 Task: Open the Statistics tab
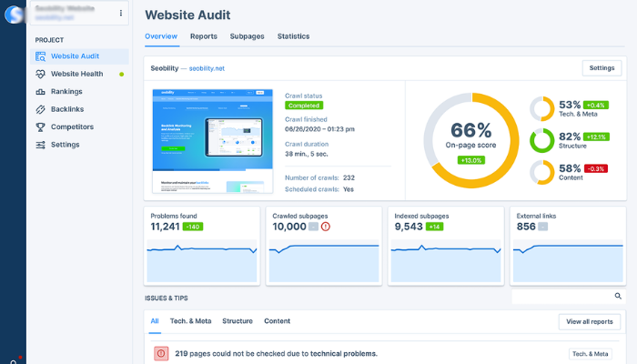(293, 36)
